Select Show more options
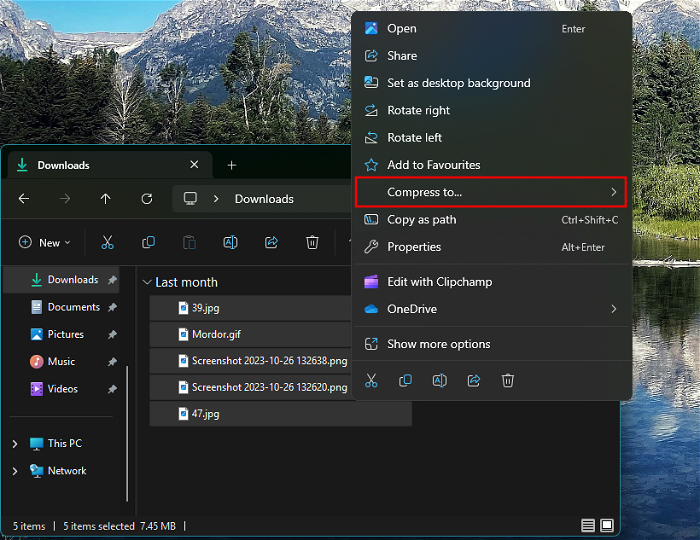Screen dimensions: 700x540 point(438,344)
